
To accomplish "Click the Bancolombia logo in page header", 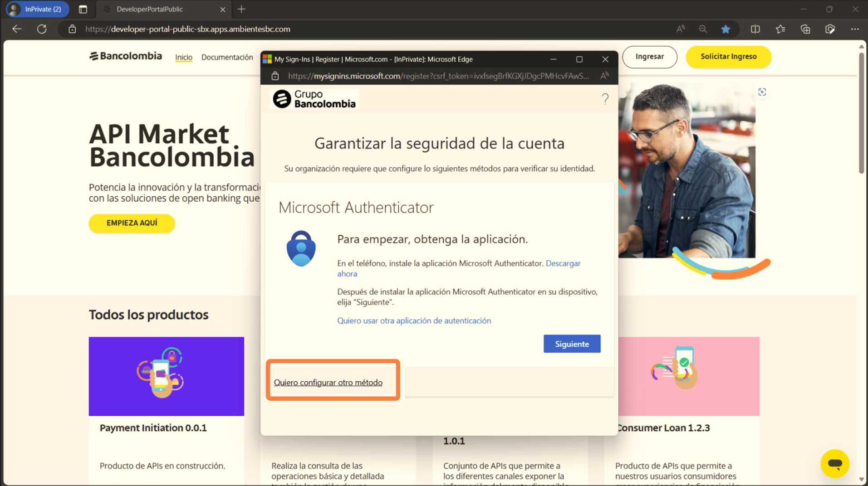I will tap(125, 56).
